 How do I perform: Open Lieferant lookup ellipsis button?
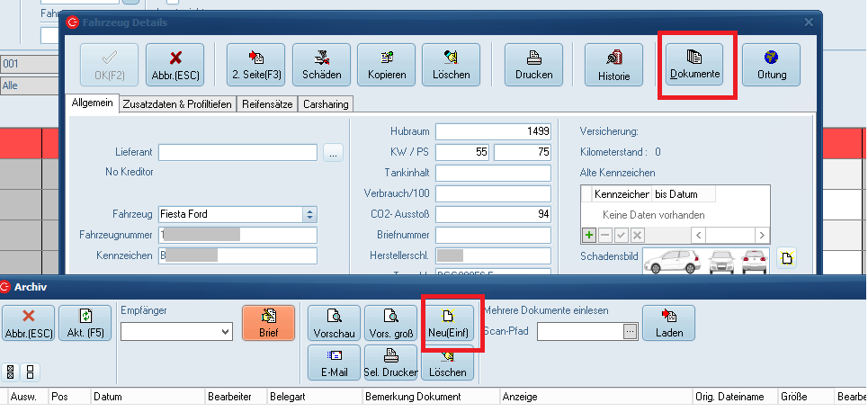click(334, 153)
